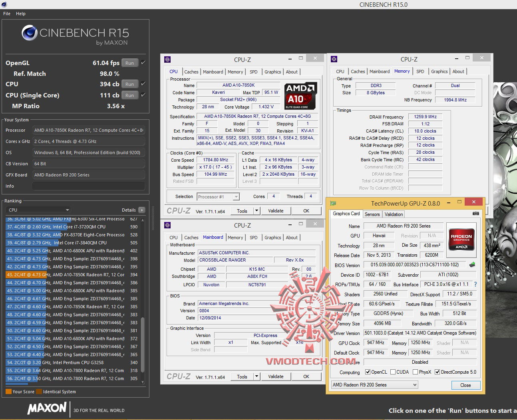The height and width of the screenshot is (420, 517).
Task: Click Validate in the CPU tab CPU-Z window
Action: (x=276, y=211)
